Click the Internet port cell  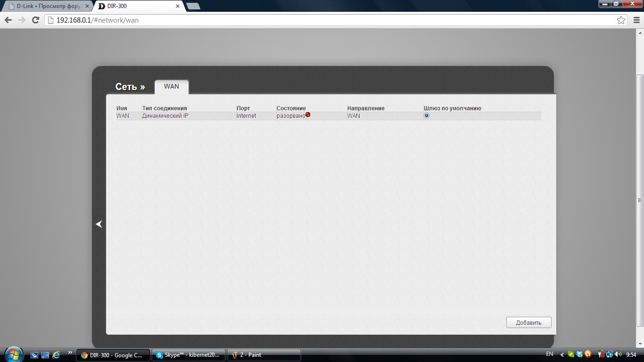pyautogui.click(x=246, y=116)
